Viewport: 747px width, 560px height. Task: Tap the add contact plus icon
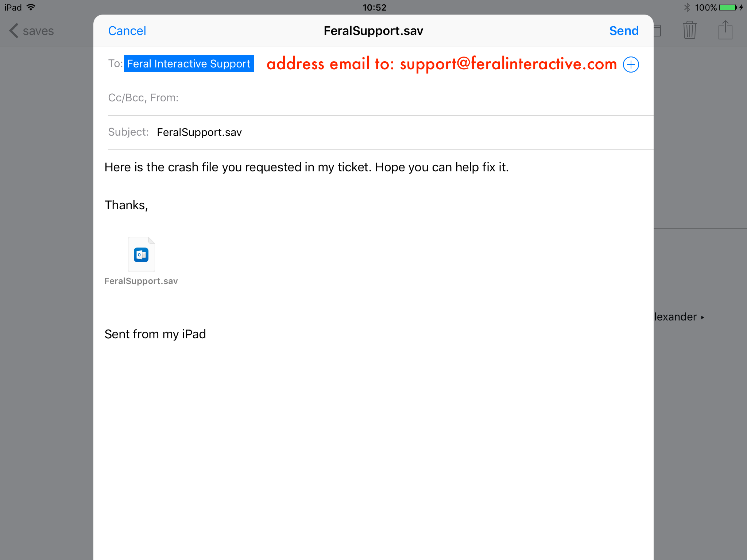tap(631, 65)
